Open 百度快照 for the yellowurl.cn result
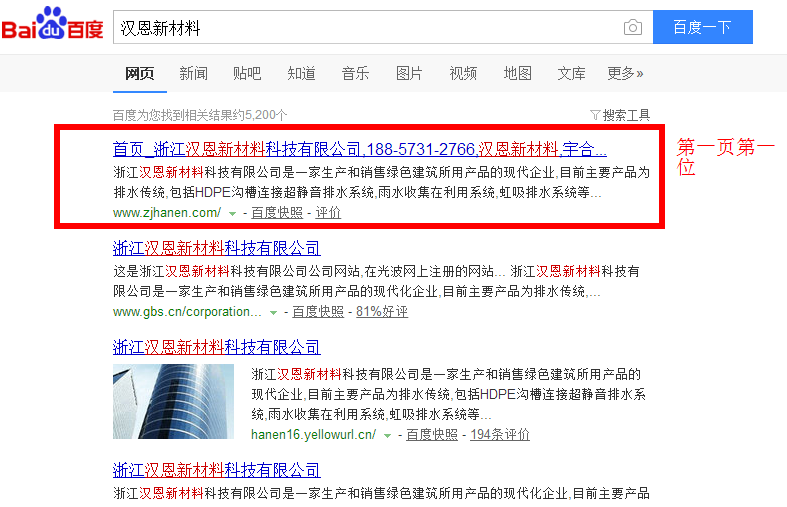 click(x=432, y=435)
